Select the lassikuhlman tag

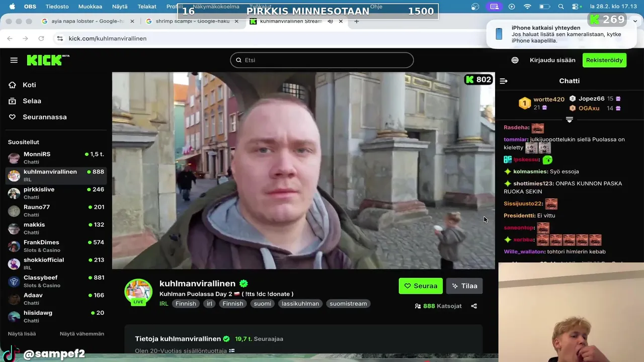[x=300, y=304]
